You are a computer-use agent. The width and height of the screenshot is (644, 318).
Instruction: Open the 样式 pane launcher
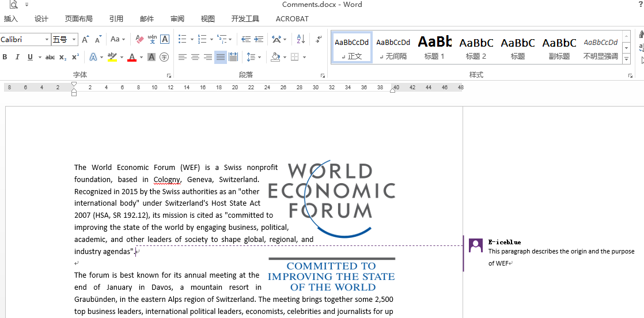click(630, 75)
